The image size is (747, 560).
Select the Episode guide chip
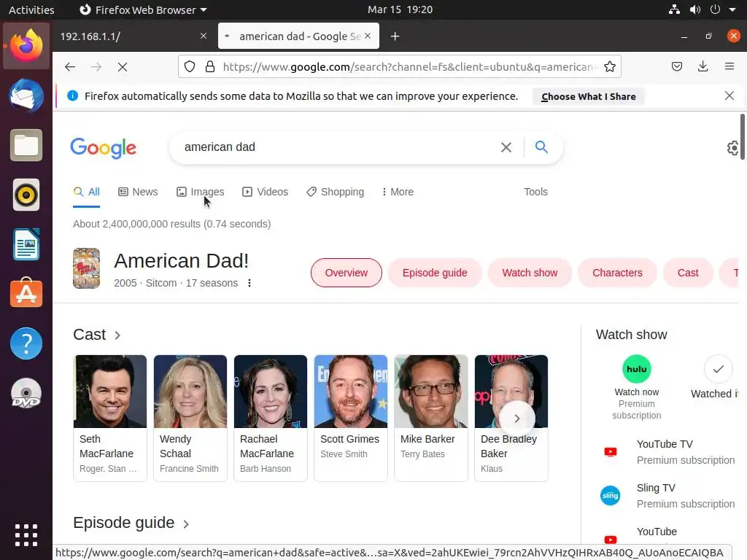coord(435,273)
